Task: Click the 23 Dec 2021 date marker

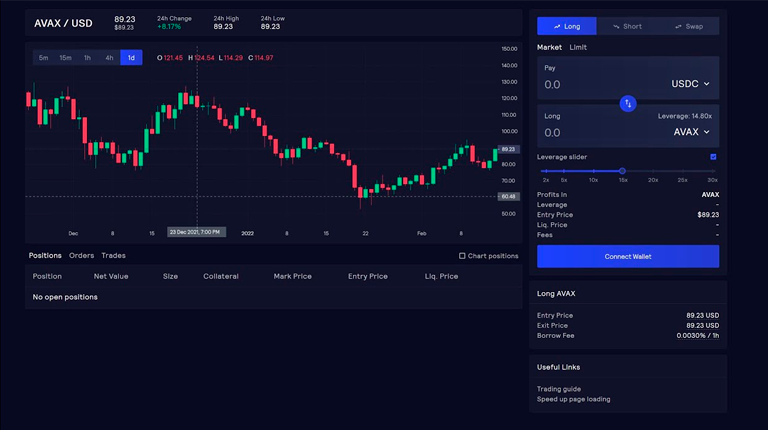Action: (x=196, y=232)
